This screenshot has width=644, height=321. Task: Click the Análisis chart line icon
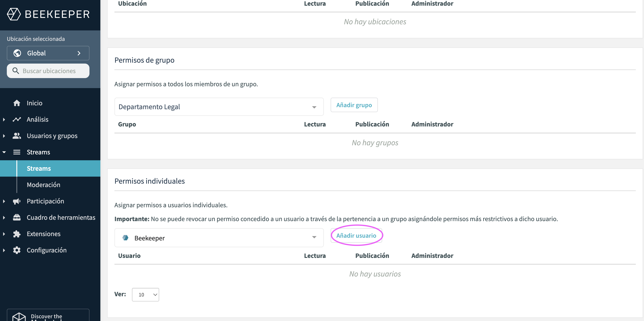click(x=17, y=119)
